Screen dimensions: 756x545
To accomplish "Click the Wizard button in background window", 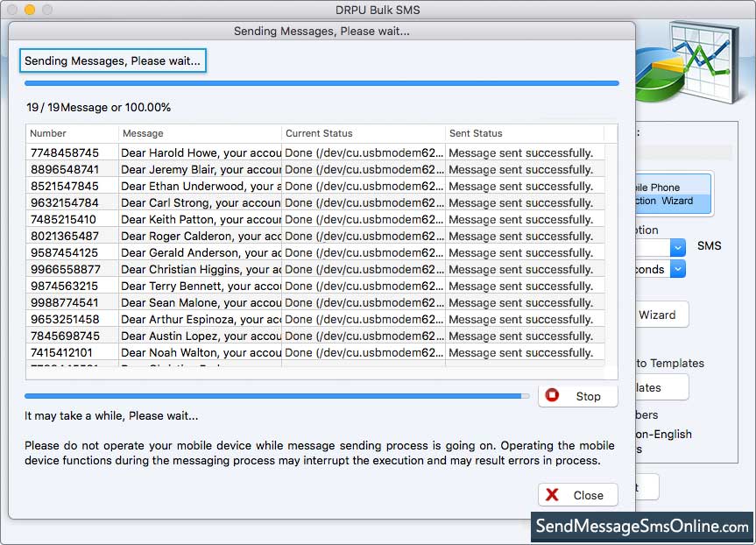I will [661, 315].
